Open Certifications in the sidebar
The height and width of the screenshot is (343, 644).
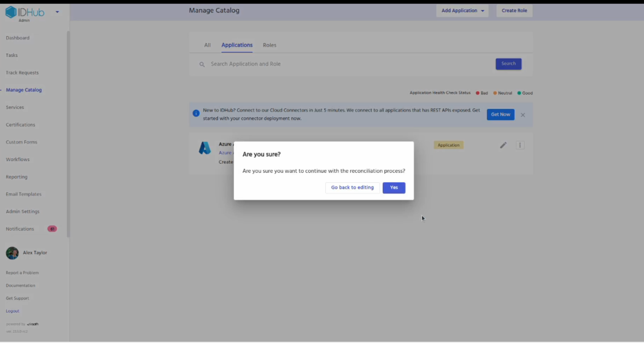(x=20, y=125)
